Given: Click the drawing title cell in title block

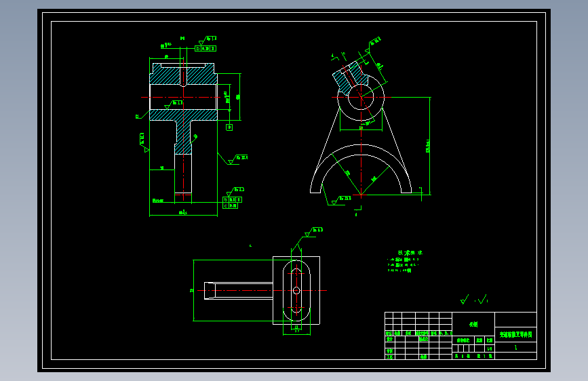Looking at the screenshot, I should pos(515,334).
